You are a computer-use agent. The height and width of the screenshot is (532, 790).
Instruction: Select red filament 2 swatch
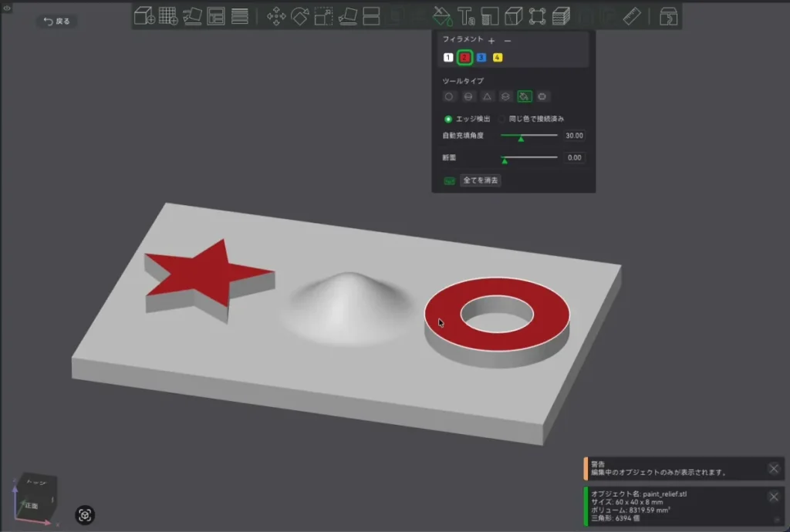(x=464, y=57)
